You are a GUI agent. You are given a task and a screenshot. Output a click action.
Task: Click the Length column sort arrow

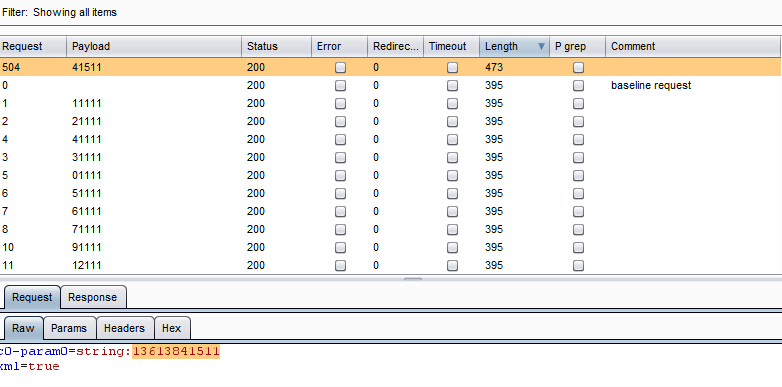coord(541,47)
